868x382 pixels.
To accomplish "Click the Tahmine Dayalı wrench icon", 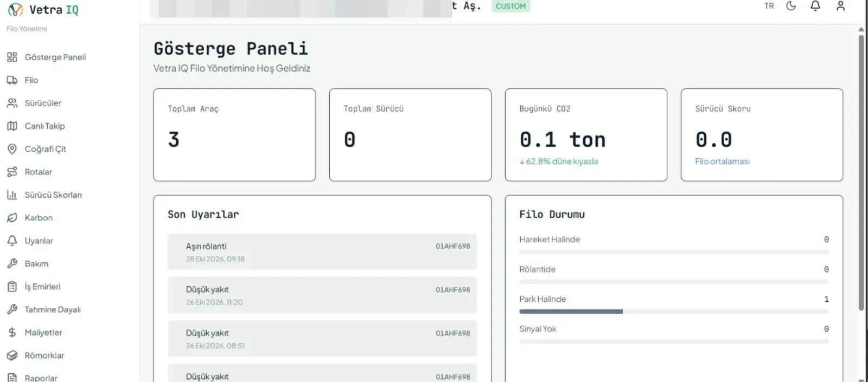I will point(12,309).
